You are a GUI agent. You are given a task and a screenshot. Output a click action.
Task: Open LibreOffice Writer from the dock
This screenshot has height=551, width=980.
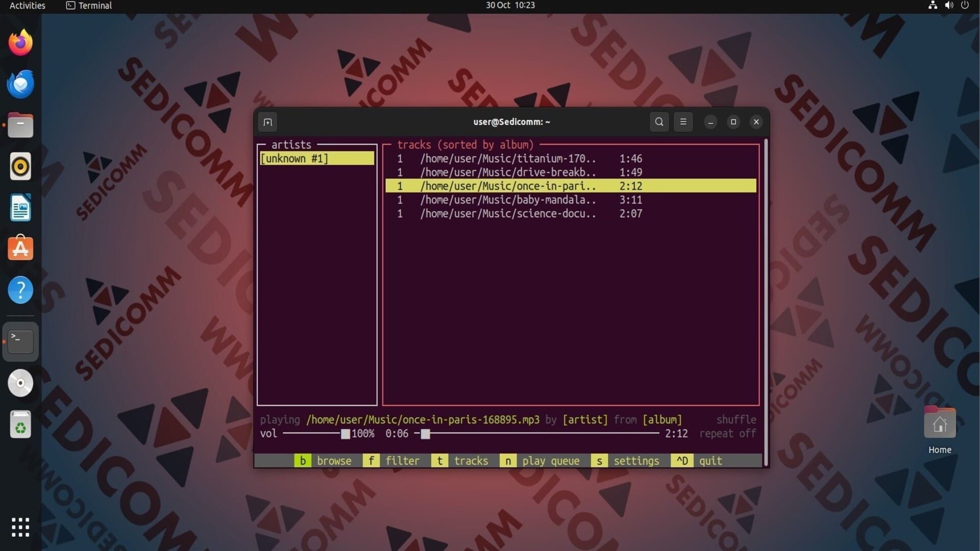point(20,208)
